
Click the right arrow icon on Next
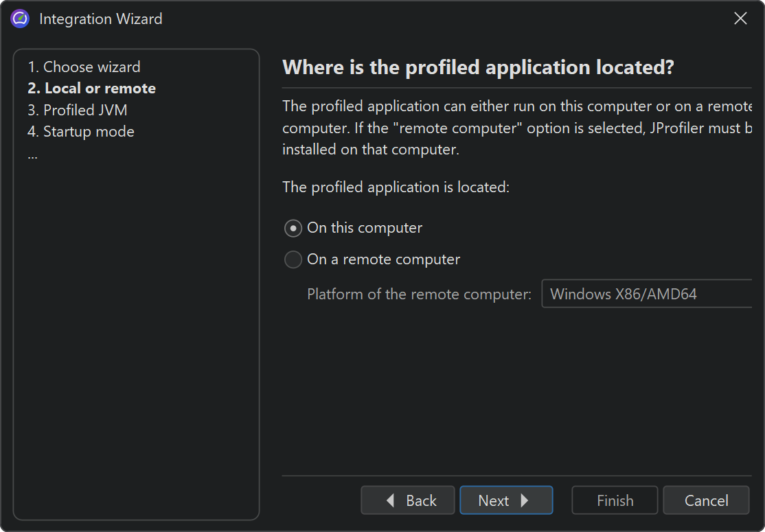pos(525,501)
